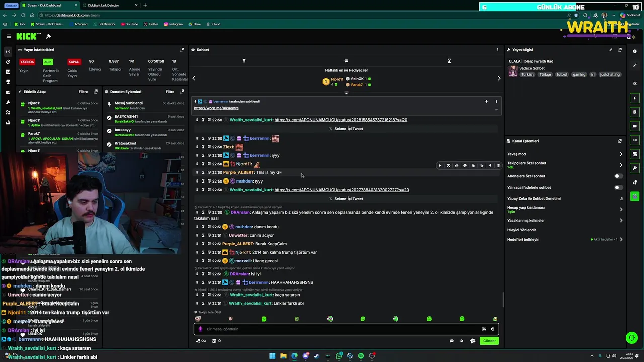Select the stream broadcast icon in left sidebar
This screenshot has width=644, height=362.
click(x=8, y=52)
